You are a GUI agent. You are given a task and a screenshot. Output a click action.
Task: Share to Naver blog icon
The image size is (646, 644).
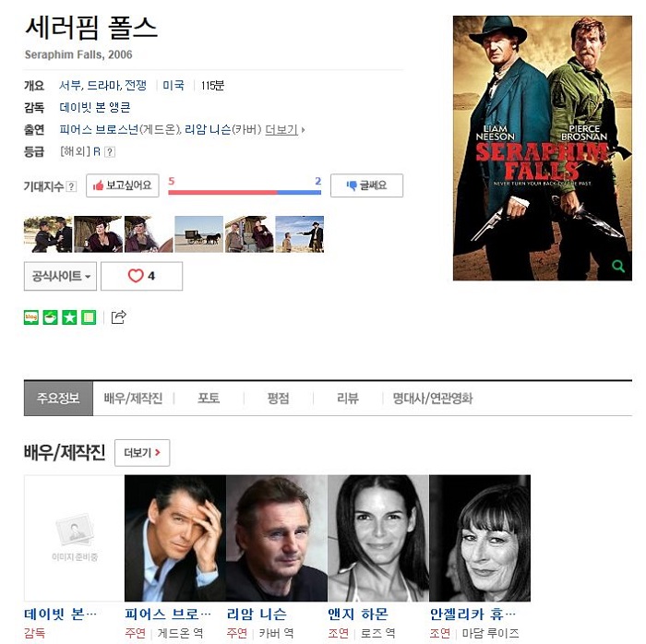pos(31,317)
